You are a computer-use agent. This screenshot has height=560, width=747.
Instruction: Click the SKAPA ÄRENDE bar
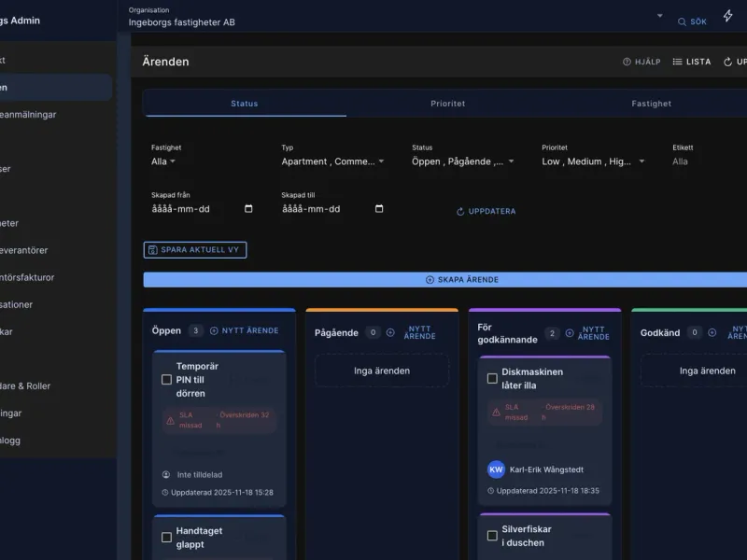coord(445,279)
